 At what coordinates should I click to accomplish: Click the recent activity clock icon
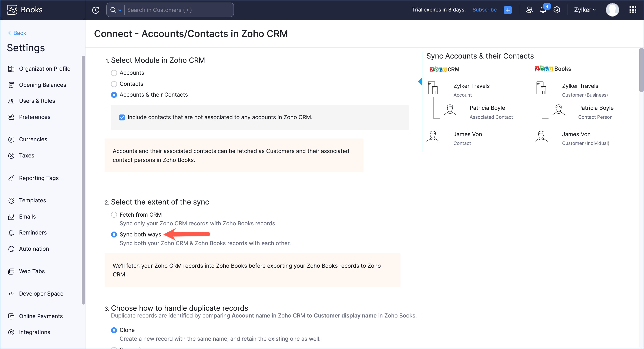(95, 10)
